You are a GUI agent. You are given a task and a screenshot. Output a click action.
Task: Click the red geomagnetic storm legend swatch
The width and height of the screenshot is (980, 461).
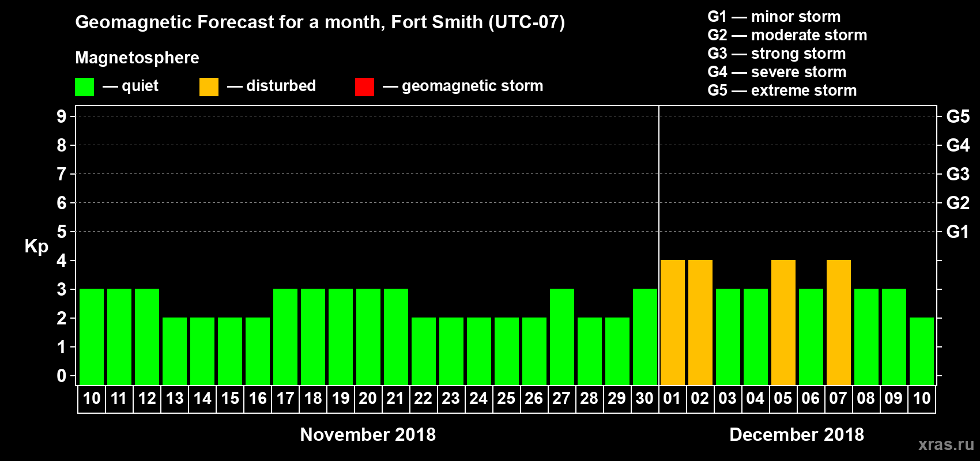point(364,87)
